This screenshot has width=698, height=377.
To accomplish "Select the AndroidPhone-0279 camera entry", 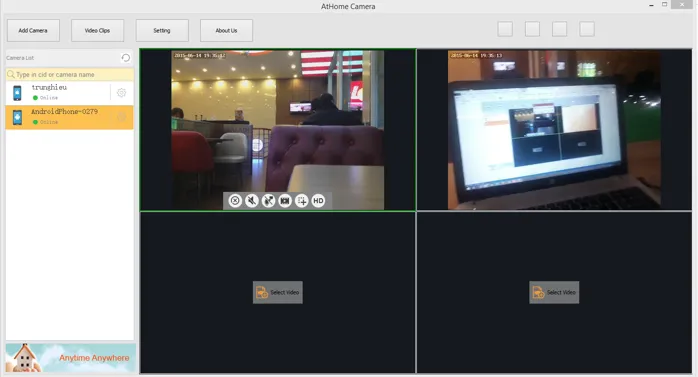I will coord(69,117).
